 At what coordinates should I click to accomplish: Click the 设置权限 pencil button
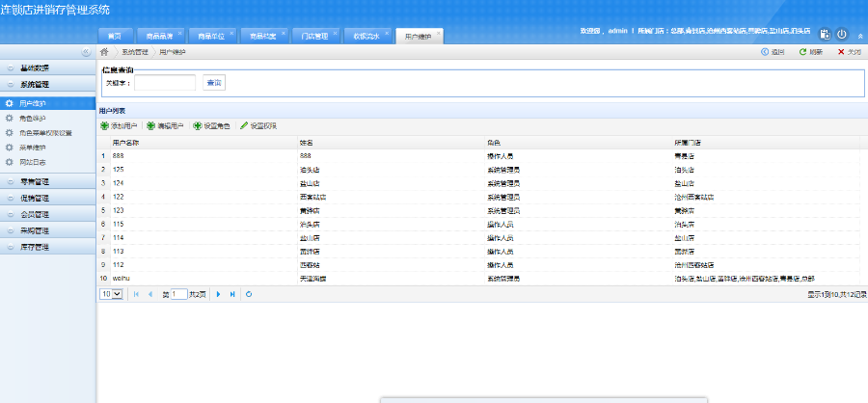pos(258,125)
